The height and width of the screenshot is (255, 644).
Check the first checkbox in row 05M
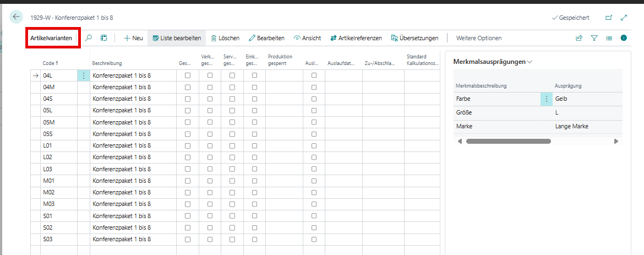coord(188,122)
